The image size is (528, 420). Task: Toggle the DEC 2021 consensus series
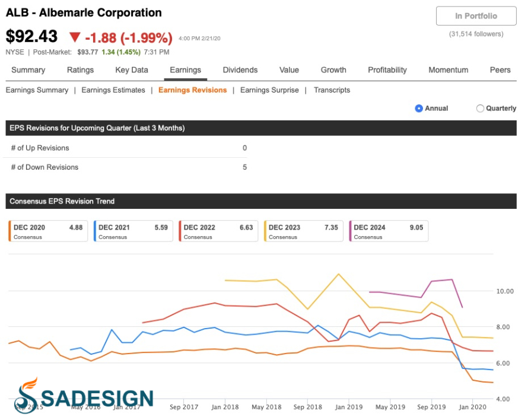[x=133, y=231]
